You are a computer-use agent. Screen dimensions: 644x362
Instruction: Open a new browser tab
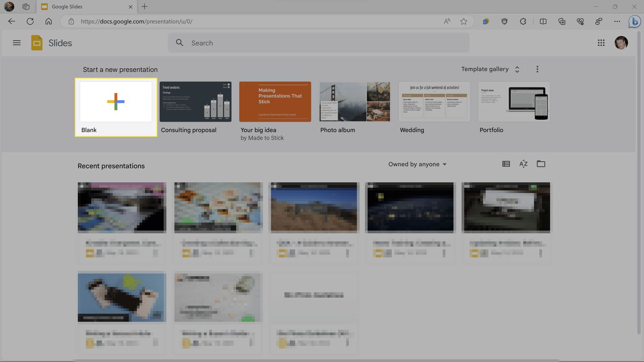144,7
